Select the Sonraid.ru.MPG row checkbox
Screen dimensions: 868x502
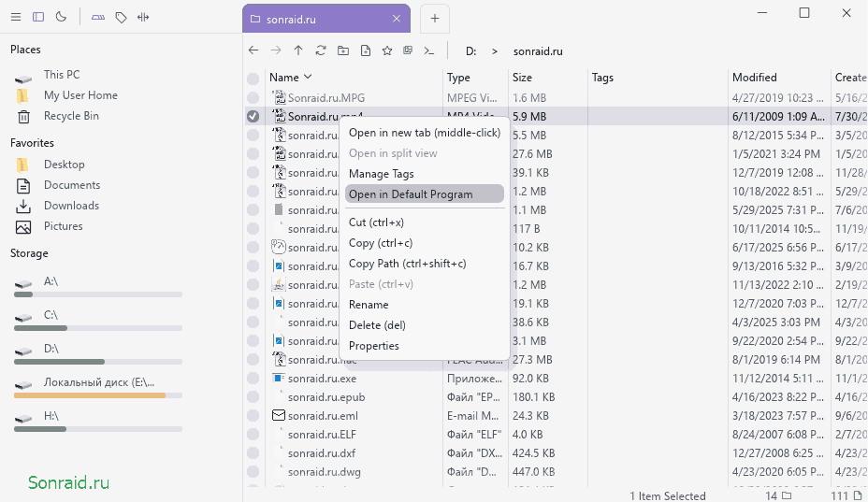(253, 98)
